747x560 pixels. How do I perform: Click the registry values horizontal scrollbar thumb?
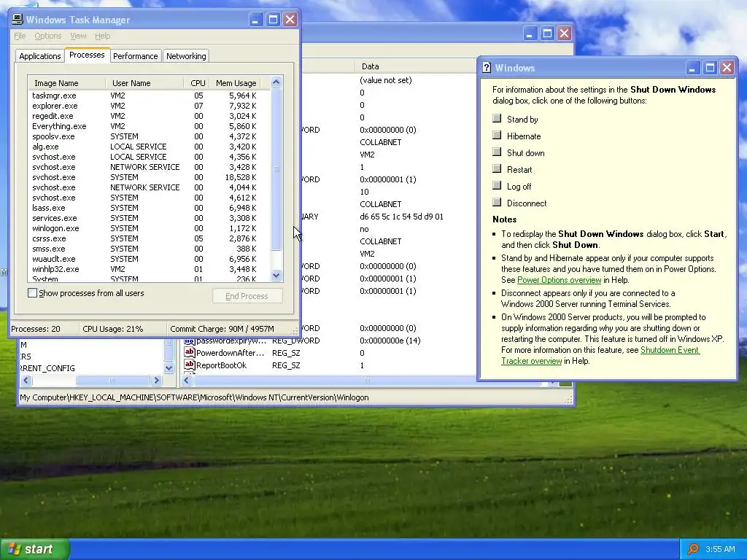tap(367, 380)
